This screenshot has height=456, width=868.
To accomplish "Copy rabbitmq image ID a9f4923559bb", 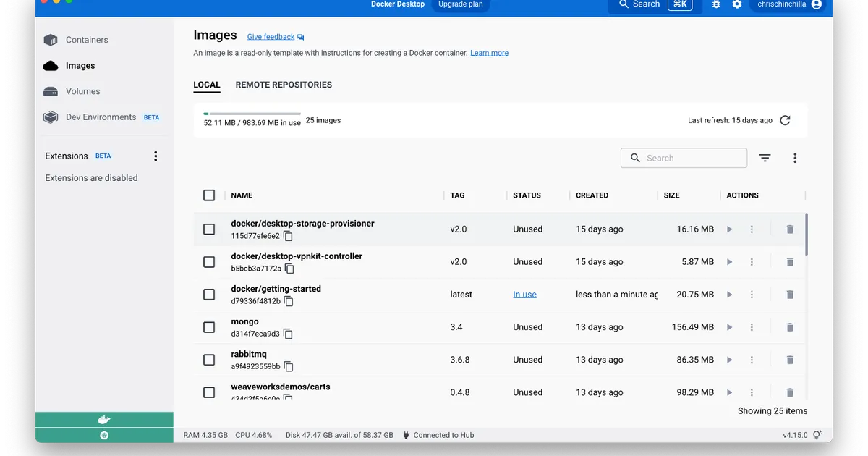I will click(x=289, y=366).
